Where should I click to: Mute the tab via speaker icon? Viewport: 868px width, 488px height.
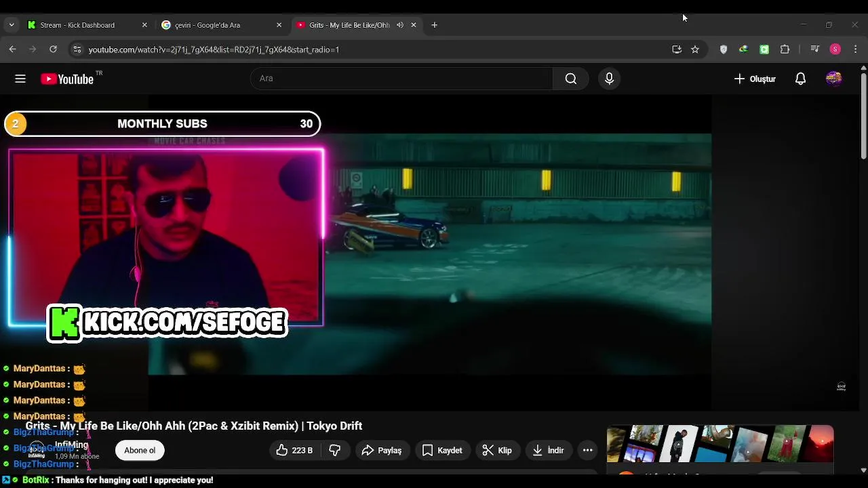tap(400, 25)
